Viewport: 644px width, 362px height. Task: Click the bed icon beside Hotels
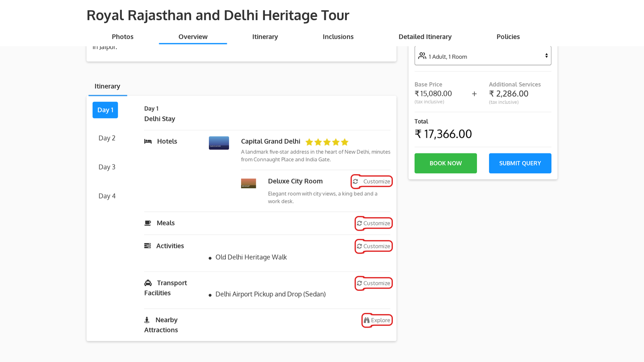pos(148,141)
